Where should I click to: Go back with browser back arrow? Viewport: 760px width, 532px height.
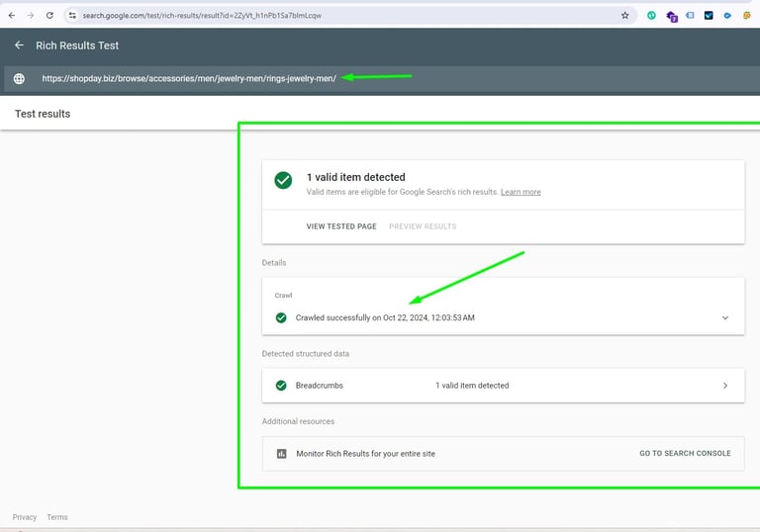[12, 16]
